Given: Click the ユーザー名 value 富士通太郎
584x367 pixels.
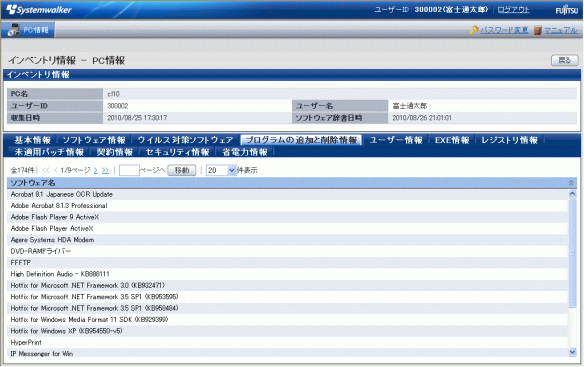Looking at the screenshot, I should (x=410, y=106).
